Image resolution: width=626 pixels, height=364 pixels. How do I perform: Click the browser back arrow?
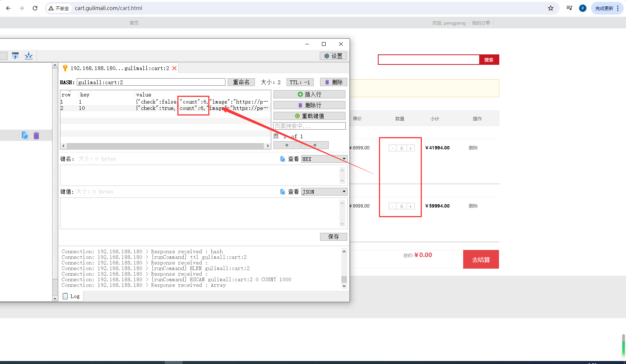click(x=8, y=8)
